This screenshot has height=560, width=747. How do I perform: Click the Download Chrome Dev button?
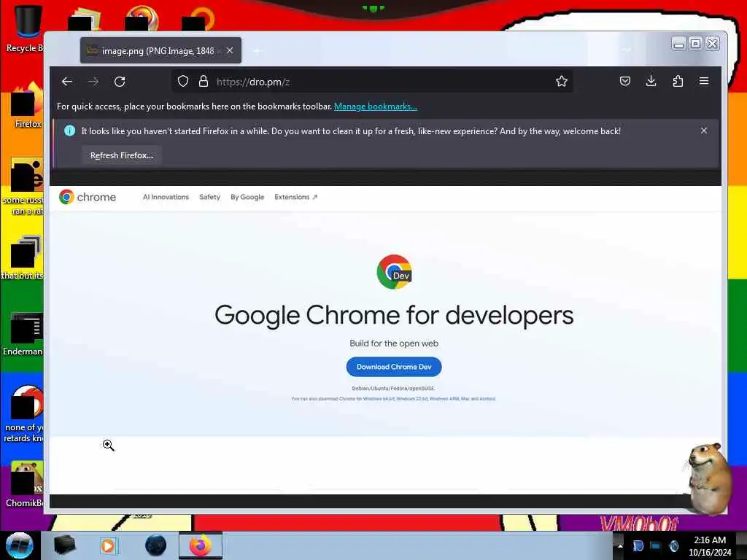click(x=394, y=367)
